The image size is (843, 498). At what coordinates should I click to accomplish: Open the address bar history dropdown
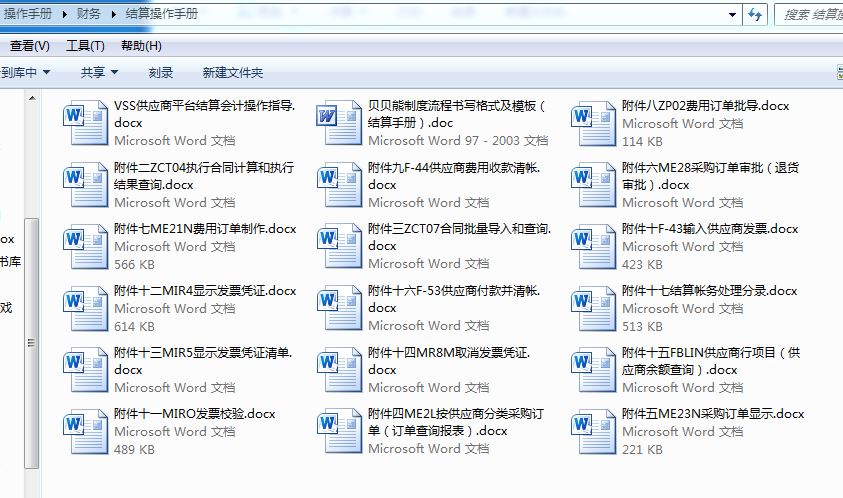click(732, 15)
